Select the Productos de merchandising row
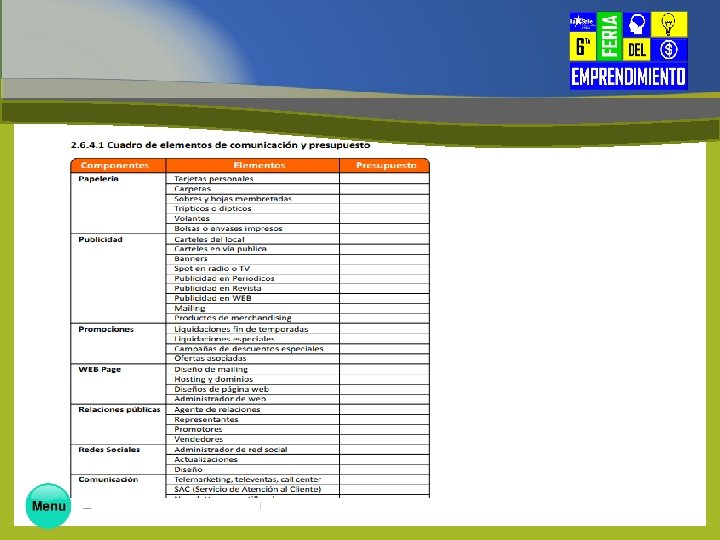Viewport: 720px width, 540px height. click(x=253, y=318)
